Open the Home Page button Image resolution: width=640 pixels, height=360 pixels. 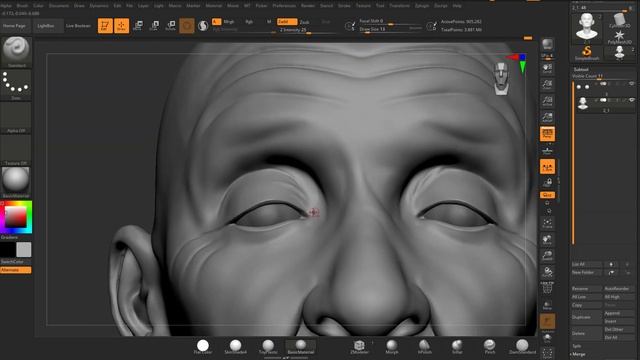[x=15, y=26]
